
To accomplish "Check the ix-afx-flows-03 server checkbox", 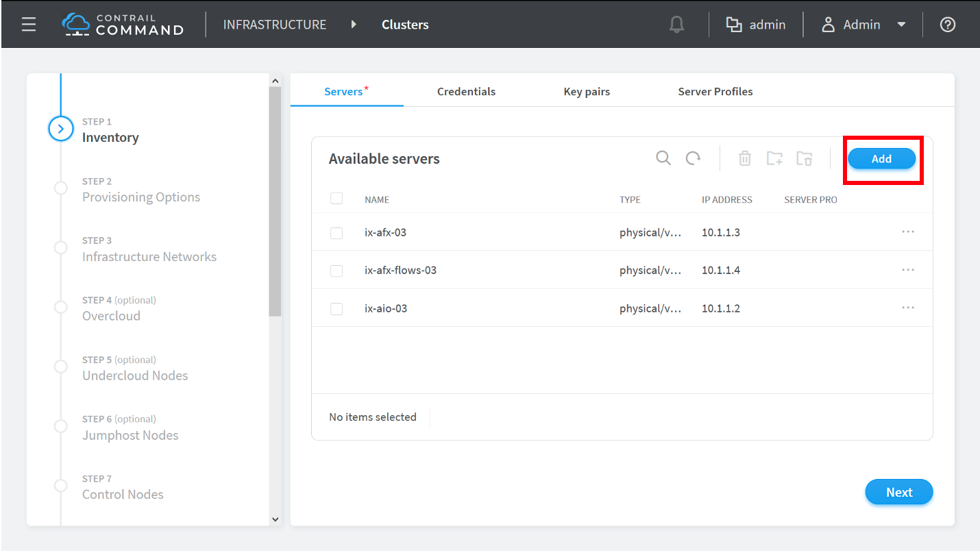I will tap(336, 271).
